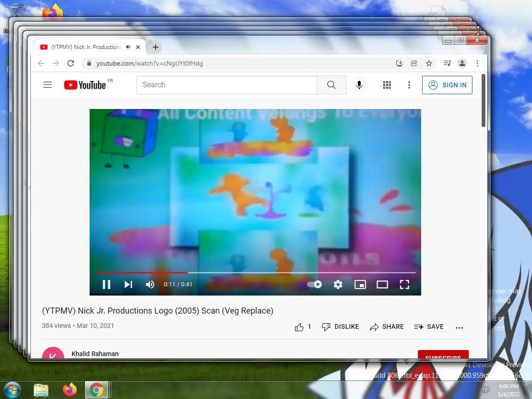SAVE the video to a playlist

(429, 327)
